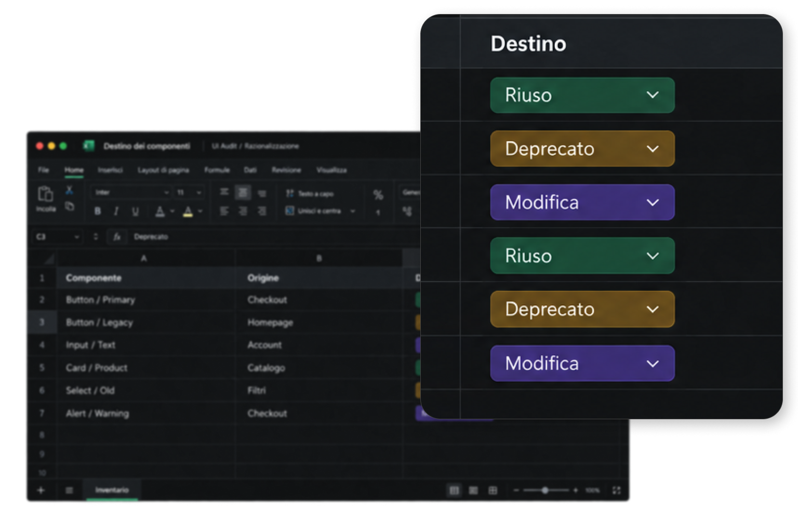Click the zoom slider handle
Image resolution: width=798 pixels, height=532 pixels.
point(544,490)
